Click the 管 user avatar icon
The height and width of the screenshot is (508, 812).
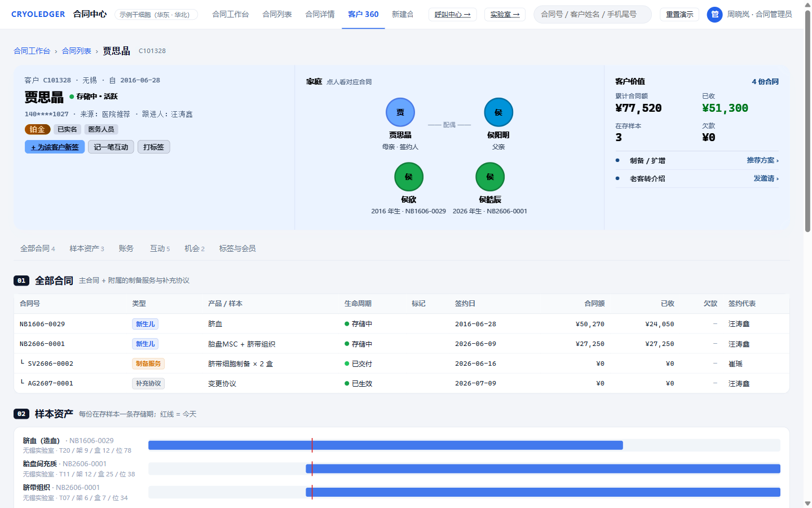click(x=714, y=15)
